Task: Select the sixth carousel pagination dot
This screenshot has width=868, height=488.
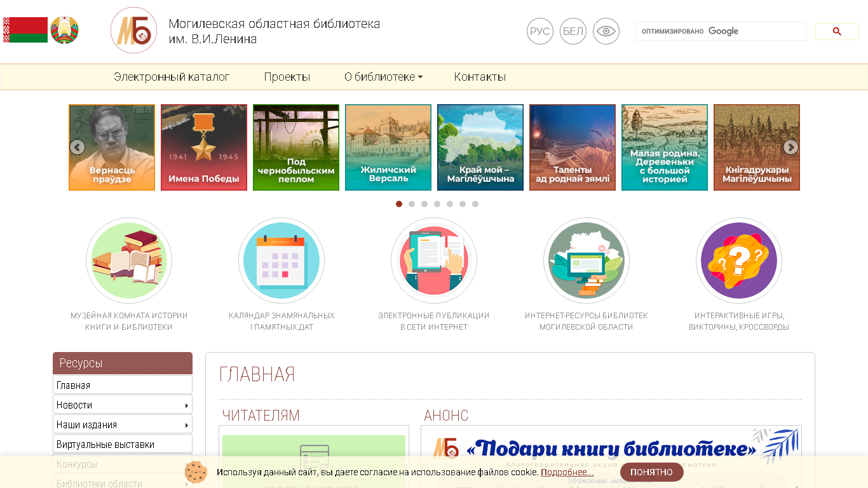Action: pos(463,204)
